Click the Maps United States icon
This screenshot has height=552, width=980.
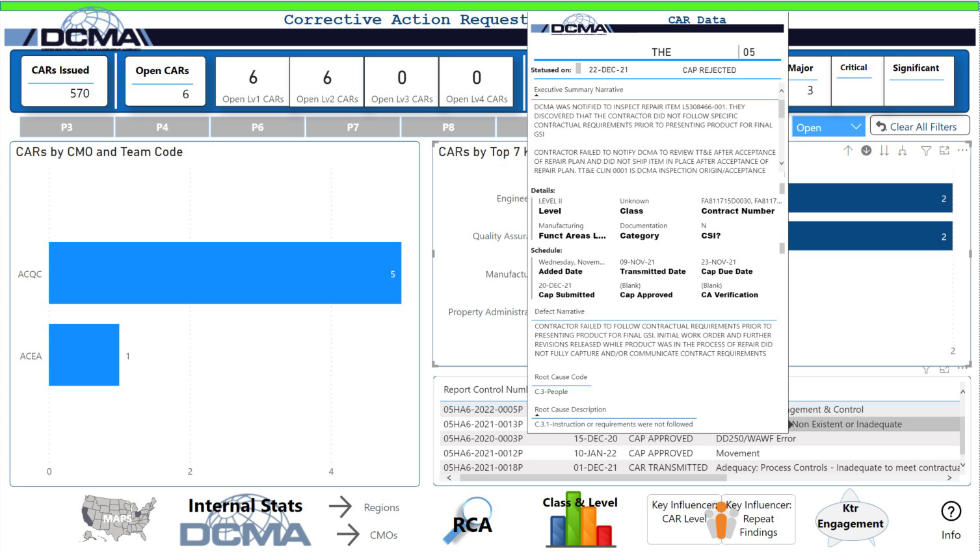116,517
